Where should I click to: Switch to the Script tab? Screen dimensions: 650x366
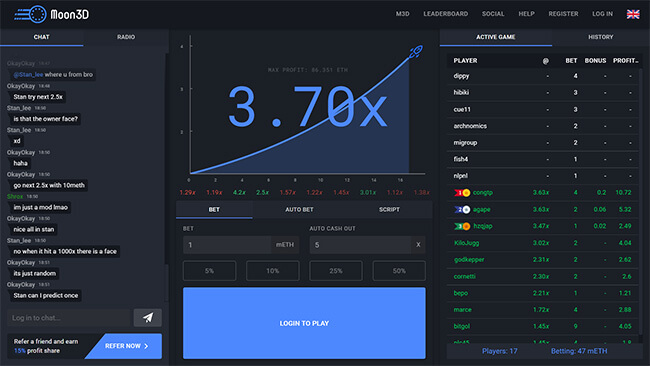389,210
